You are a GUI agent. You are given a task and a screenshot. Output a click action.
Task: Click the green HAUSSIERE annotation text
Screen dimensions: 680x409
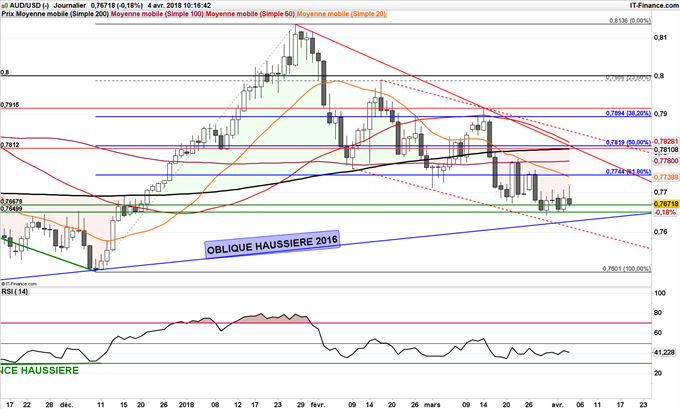point(39,371)
